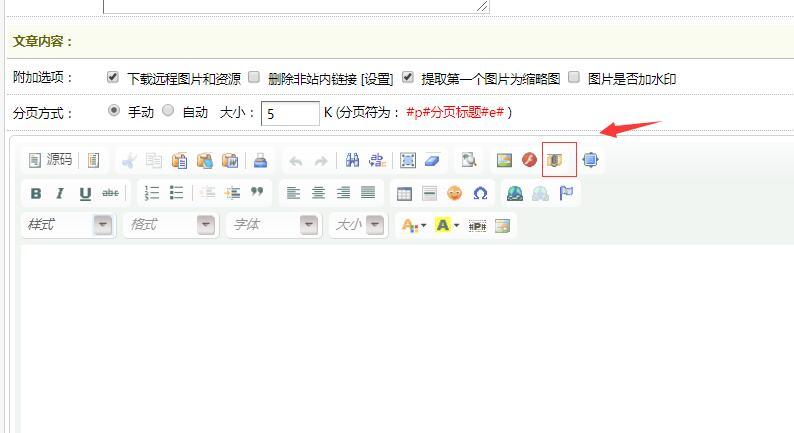Toggle underline formatting
Screen dimensions: 794x433
(x=85, y=193)
